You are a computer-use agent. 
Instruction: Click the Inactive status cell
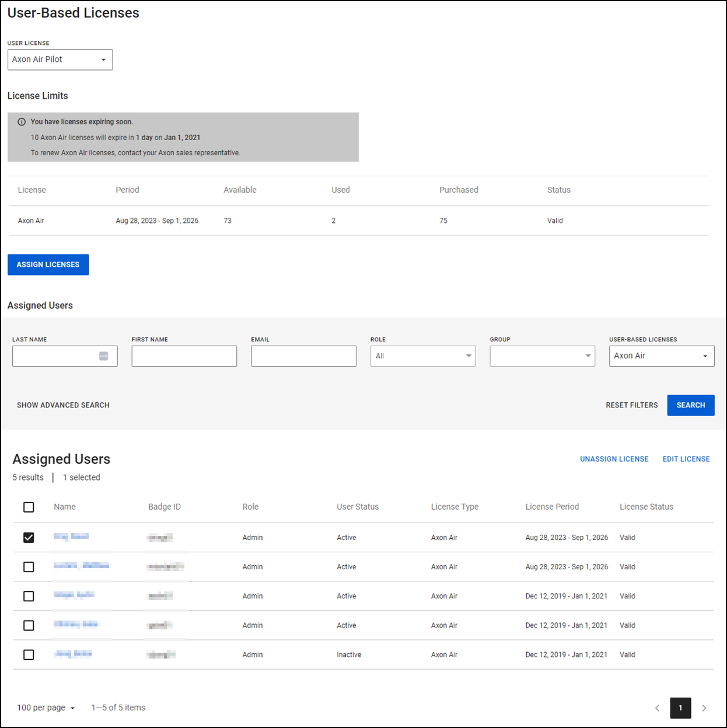(x=349, y=655)
